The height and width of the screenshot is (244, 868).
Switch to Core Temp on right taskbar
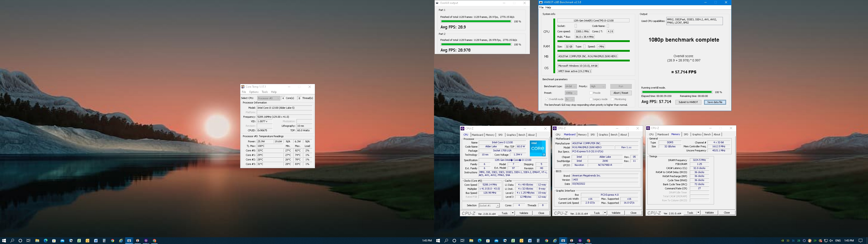coord(571,241)
